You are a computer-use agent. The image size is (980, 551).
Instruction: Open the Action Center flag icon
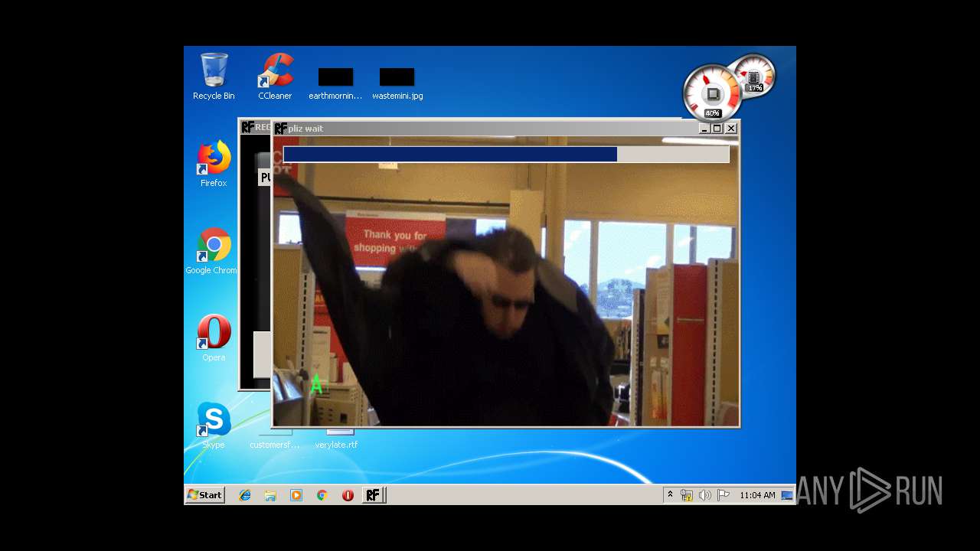coord(724,495)
